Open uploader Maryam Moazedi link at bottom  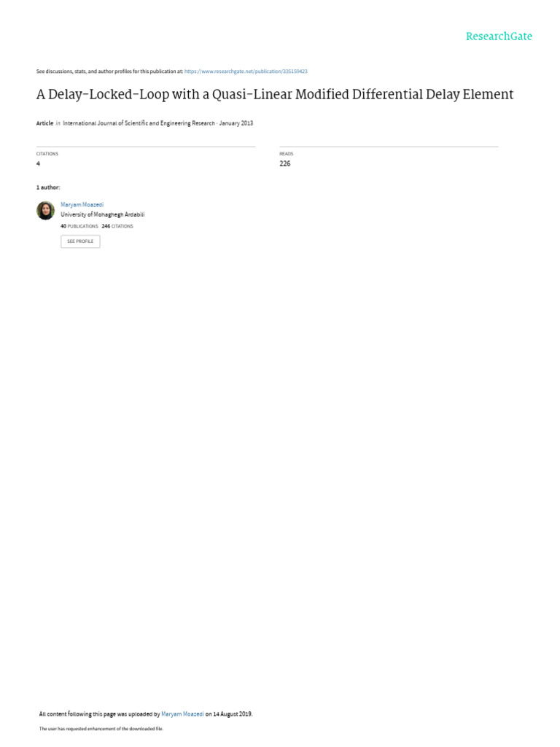182,714
